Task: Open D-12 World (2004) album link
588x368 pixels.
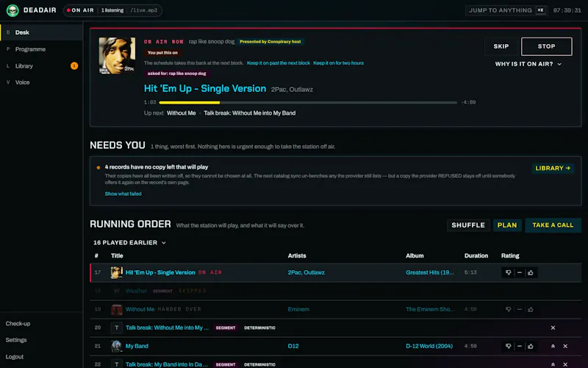Action: 429,346
